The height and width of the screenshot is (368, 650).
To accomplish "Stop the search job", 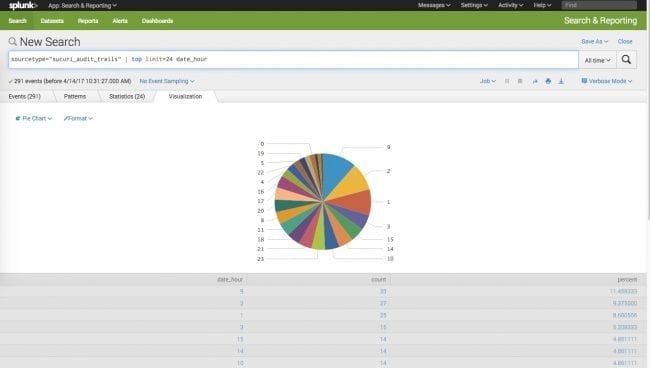I will click(520, 81).
